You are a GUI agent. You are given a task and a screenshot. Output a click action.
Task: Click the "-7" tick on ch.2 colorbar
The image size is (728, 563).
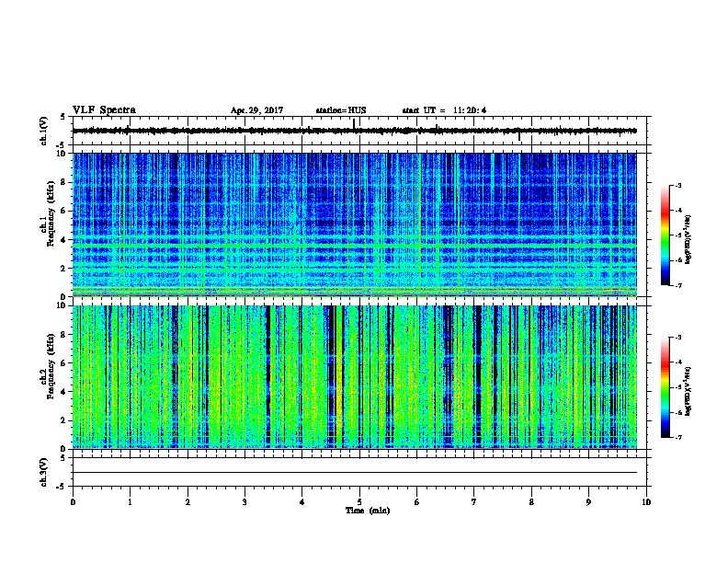(x=678, y=438)
